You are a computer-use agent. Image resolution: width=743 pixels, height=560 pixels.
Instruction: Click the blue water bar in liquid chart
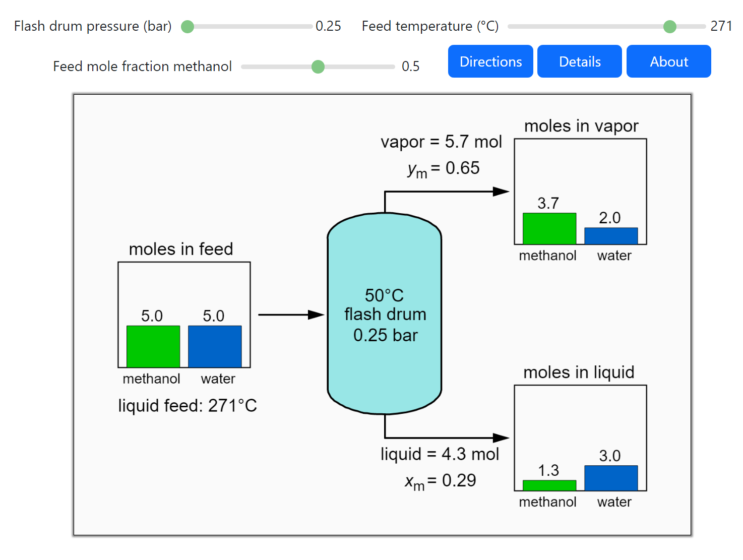click(x=611, y=478)
